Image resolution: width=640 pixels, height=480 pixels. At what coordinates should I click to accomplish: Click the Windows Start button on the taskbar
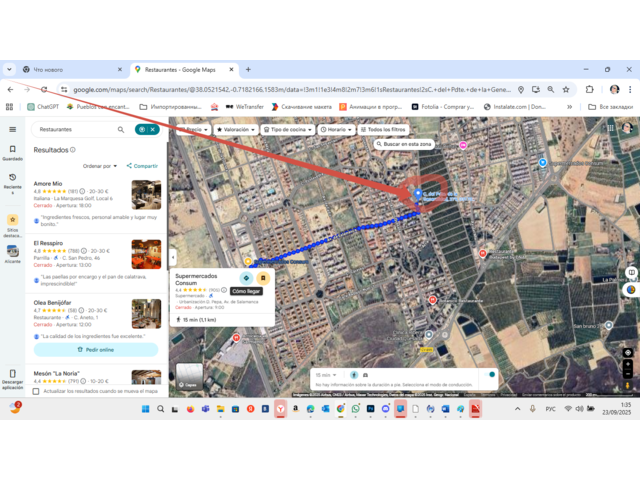[144, 409]
